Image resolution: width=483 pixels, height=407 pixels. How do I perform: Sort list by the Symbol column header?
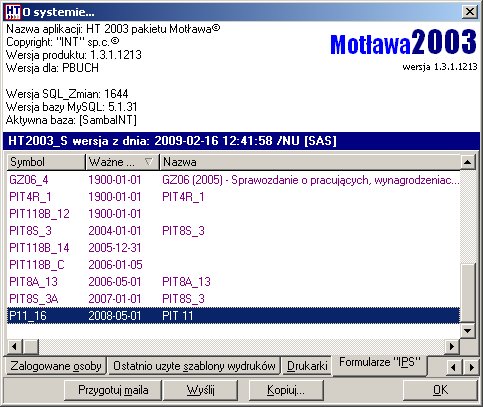46,162
